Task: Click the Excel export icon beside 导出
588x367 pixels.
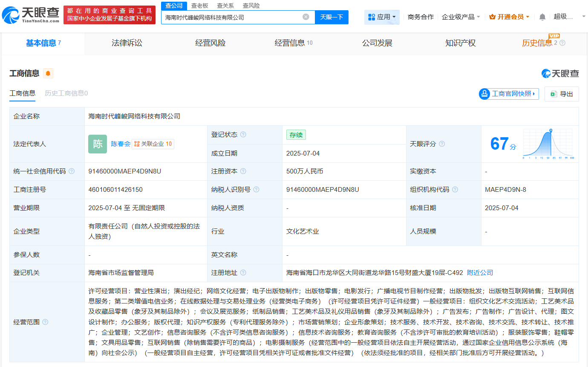Action: [x=554, y=94]
